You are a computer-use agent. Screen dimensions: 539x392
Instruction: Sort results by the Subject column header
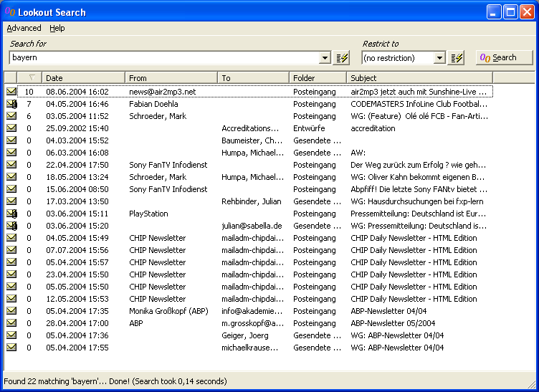[x=419, y=78]
